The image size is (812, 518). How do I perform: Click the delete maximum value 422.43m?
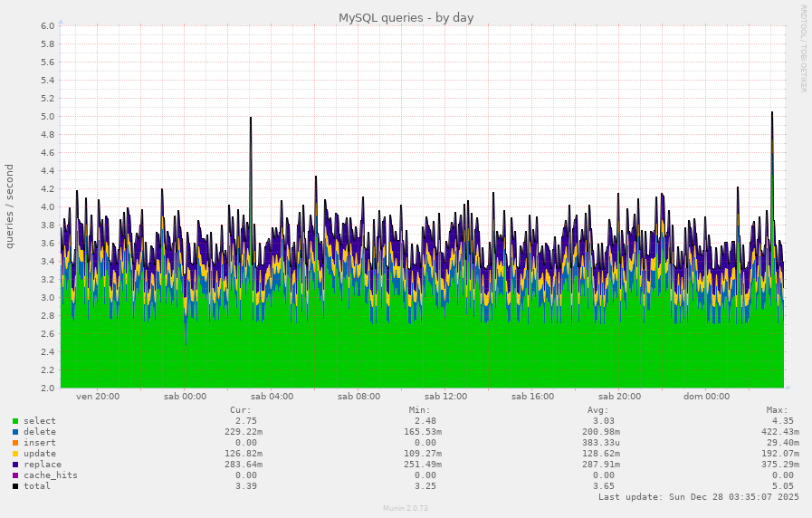(x=780, y=432)
